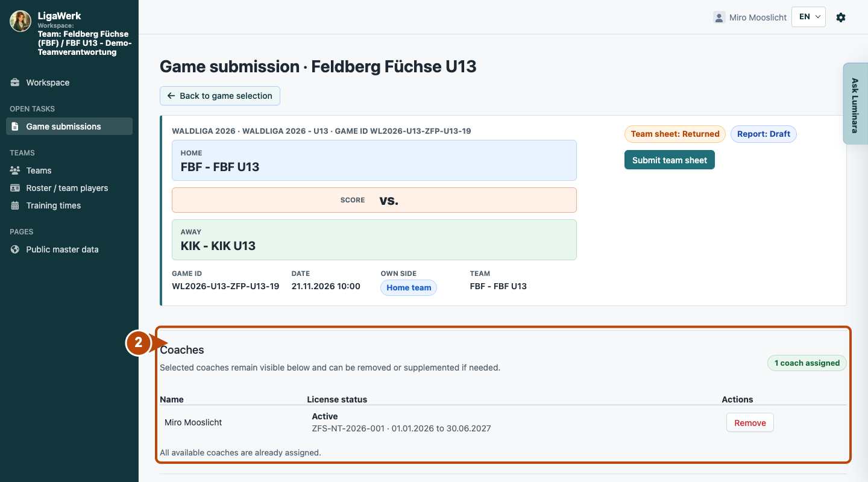Open the EN language dropdown
Screen dimensions: 868x482
pyautogui.click(x=808, y=17)
